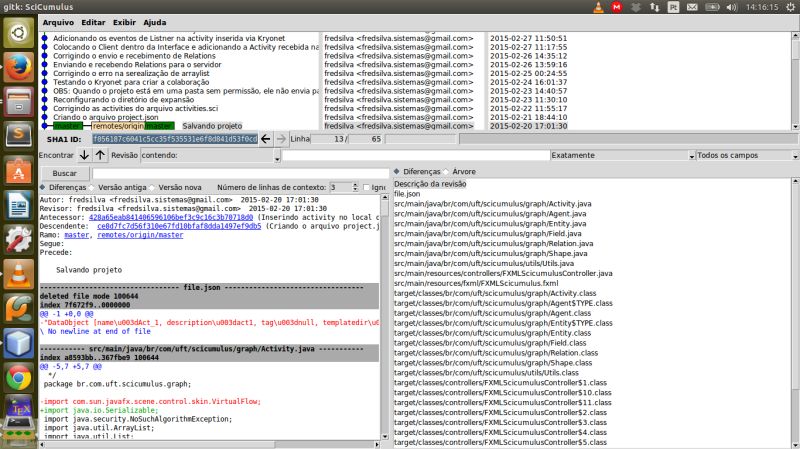Image resolution: width=800 pixels, height=449 pixels.
Task: Open the mail envelope indicator
Action: (692, 7)
